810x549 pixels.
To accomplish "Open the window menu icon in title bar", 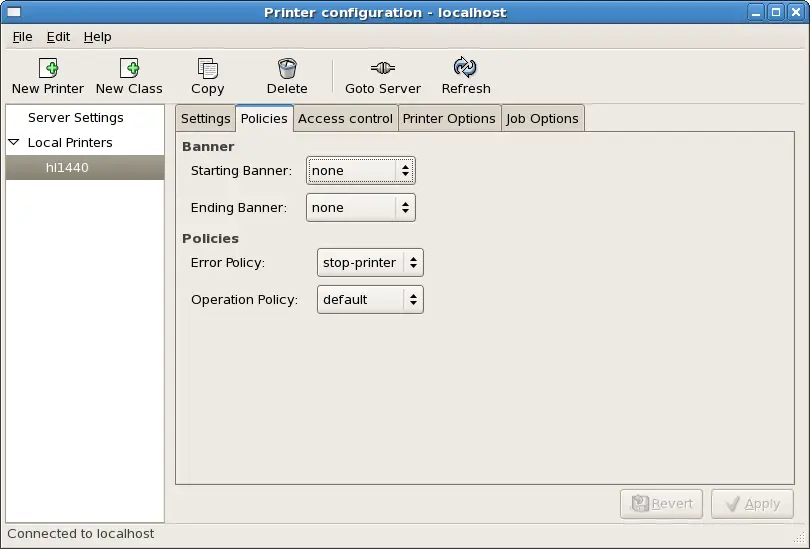I will 13,12.
